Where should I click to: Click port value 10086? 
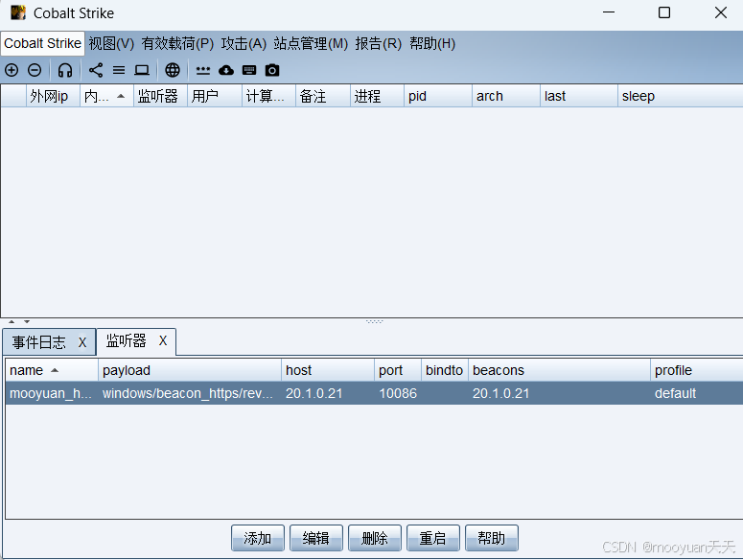[398, 393]
